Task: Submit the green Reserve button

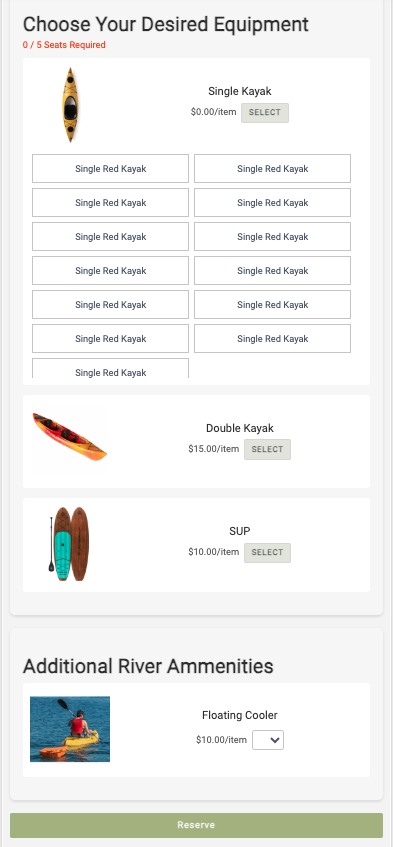Action: [196, 825]
